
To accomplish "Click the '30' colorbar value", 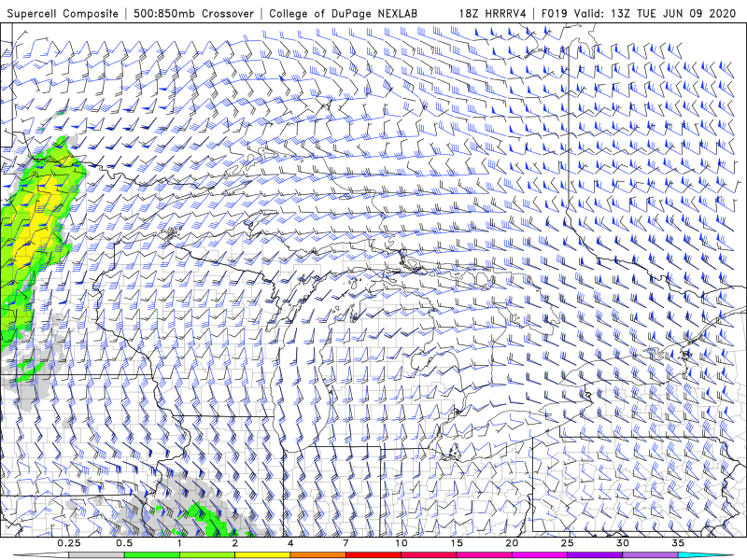I will click(x=623, y=543).
